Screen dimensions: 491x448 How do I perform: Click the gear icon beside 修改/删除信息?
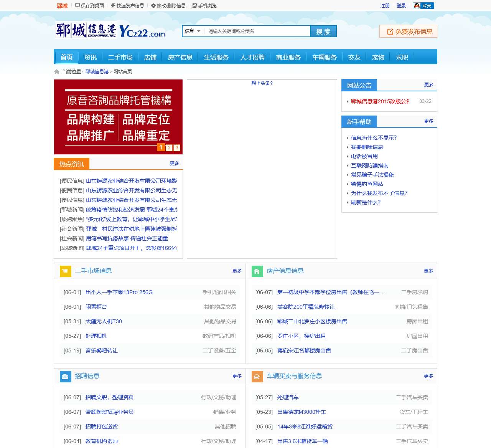(153, 5)
